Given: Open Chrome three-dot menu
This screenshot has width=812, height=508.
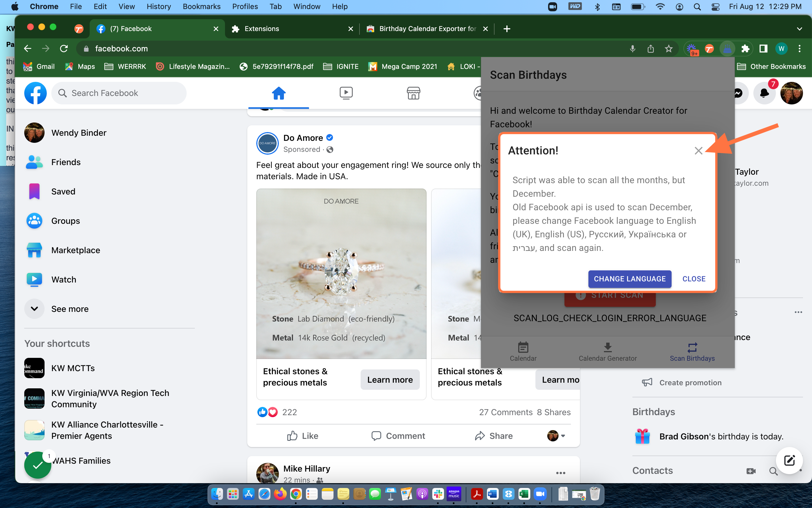Looking at the screenshot, I should pyautogui.click(x=800, y=49).
